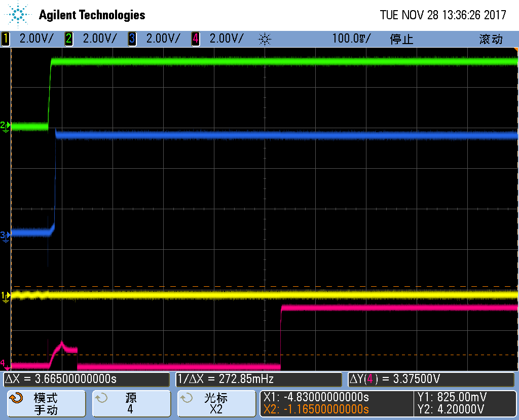Click channel 3 ground level marker

[x=5, y=236]
